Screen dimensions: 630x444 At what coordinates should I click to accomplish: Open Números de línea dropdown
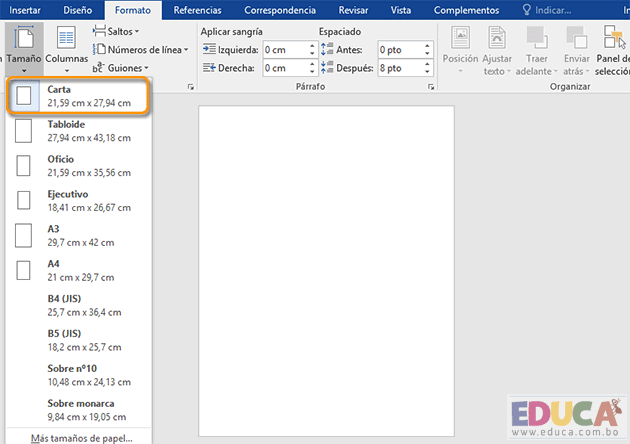click(141, 50)
